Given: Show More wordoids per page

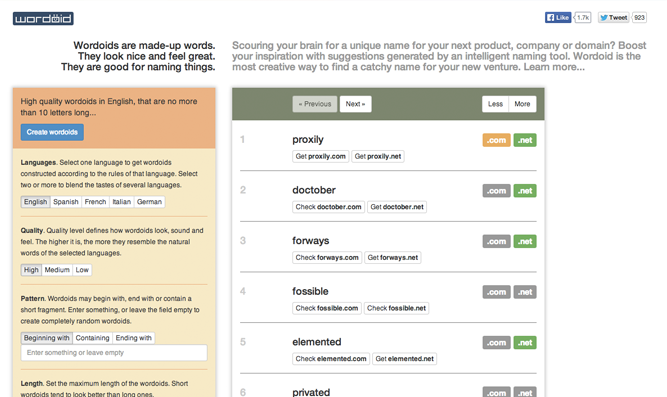Looking at the screenshot, I should click(x=522, y=104).
